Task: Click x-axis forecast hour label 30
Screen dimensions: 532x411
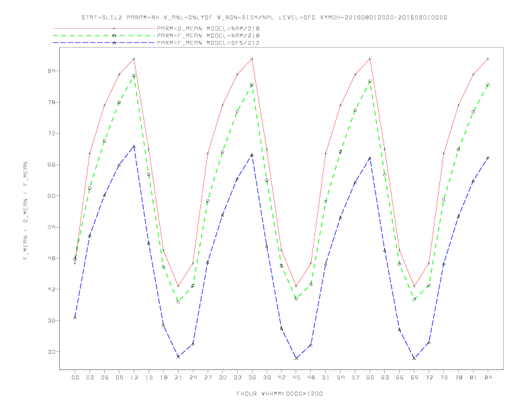Action: (x=222, y=377)
